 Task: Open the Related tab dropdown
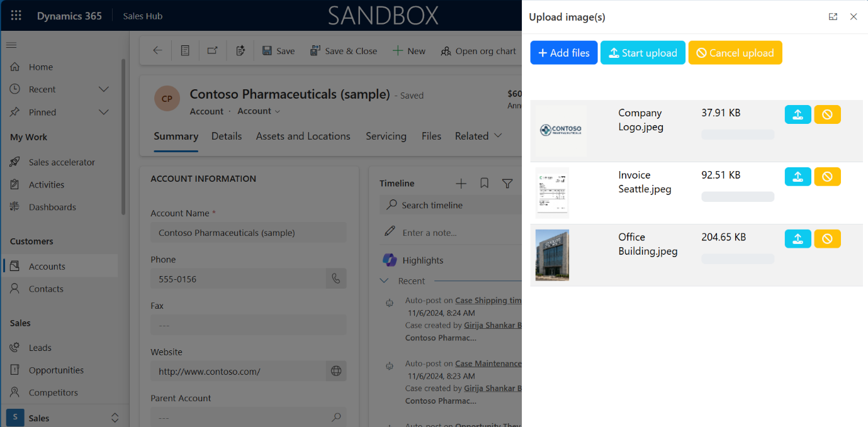478,136
